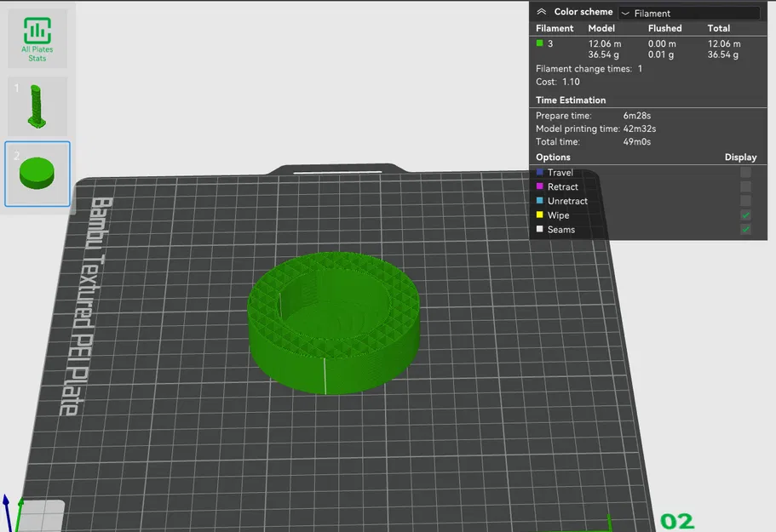Viewport: 776px width, 532px height.
Task: Select plate 1 thumbnail
Action: [x=37, y=106]
